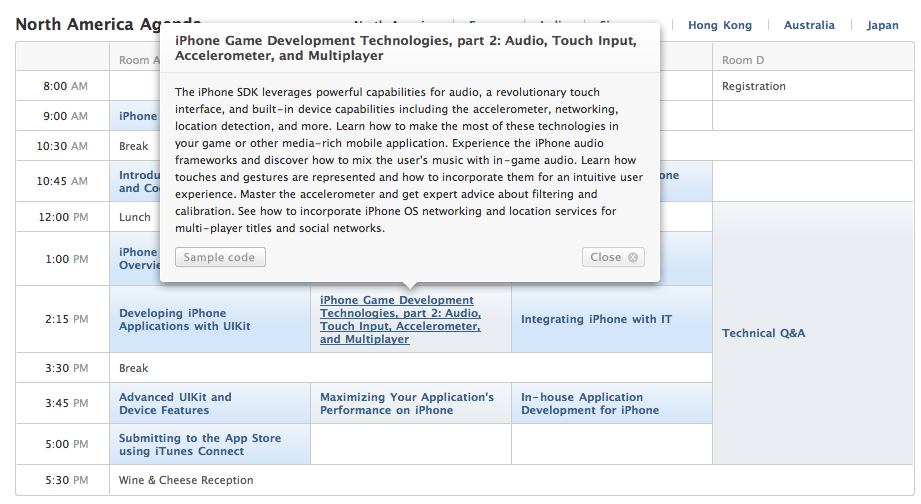The image size is (921, 504).
Task: Select the Registration cell in Room D
Action: click(813, 86)
